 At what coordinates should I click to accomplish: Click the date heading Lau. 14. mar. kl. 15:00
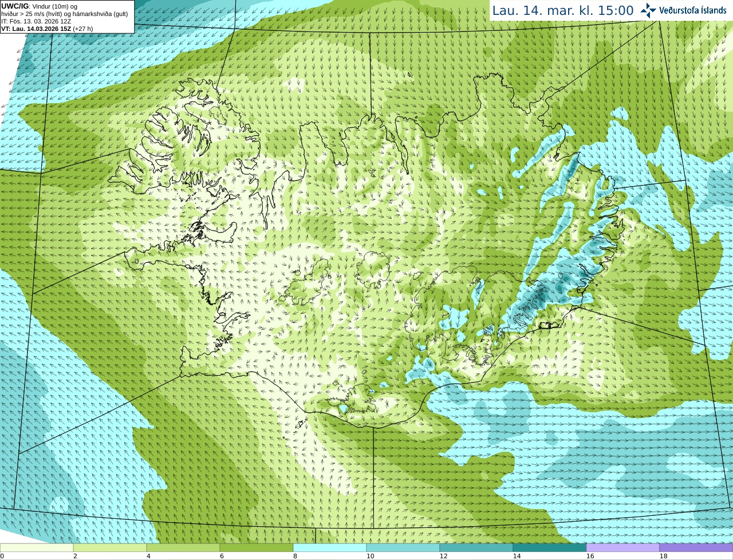(x=563, y=10)
